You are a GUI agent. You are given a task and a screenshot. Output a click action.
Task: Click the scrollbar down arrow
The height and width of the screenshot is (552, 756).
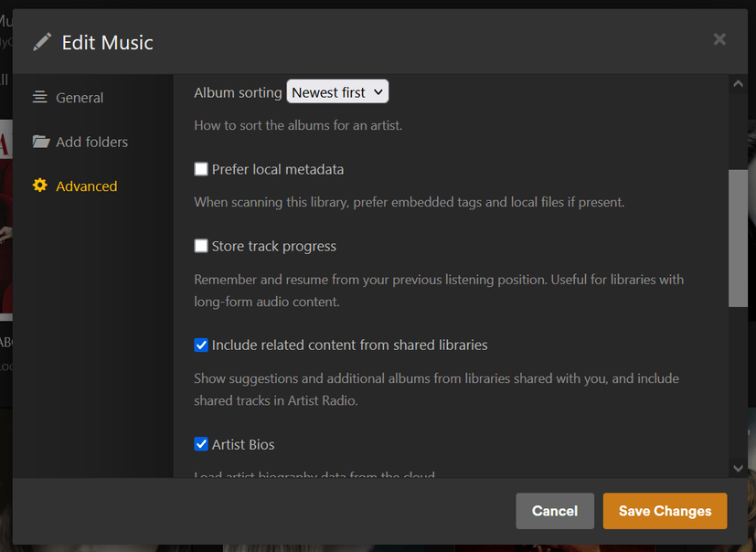click(x=738, y=468)
